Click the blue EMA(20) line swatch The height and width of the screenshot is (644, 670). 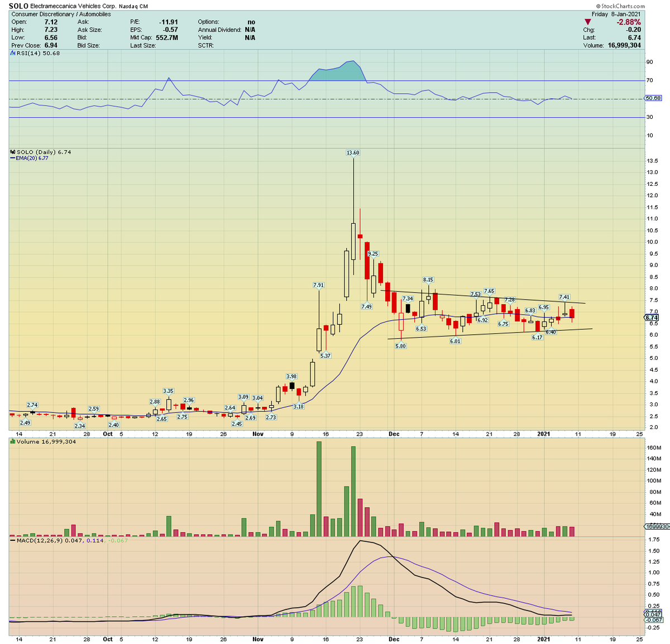12,158
